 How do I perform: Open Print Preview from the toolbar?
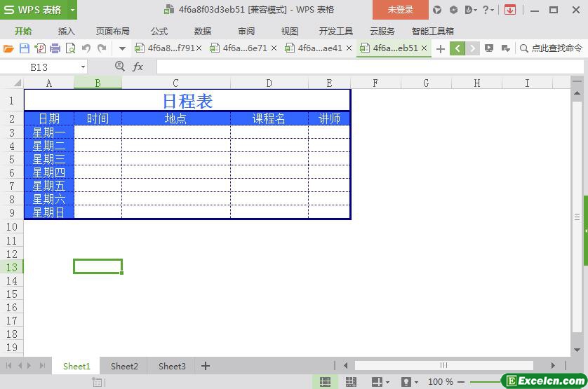point(70,48)
